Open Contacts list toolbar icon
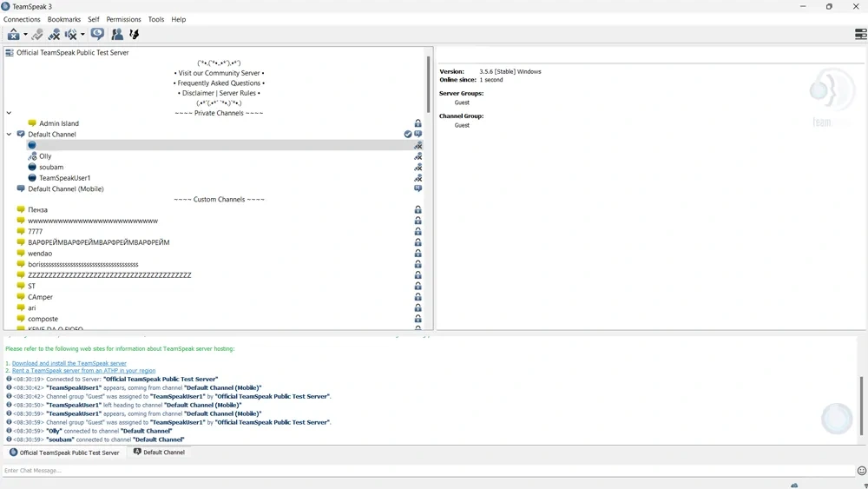 tap(117, 35)
